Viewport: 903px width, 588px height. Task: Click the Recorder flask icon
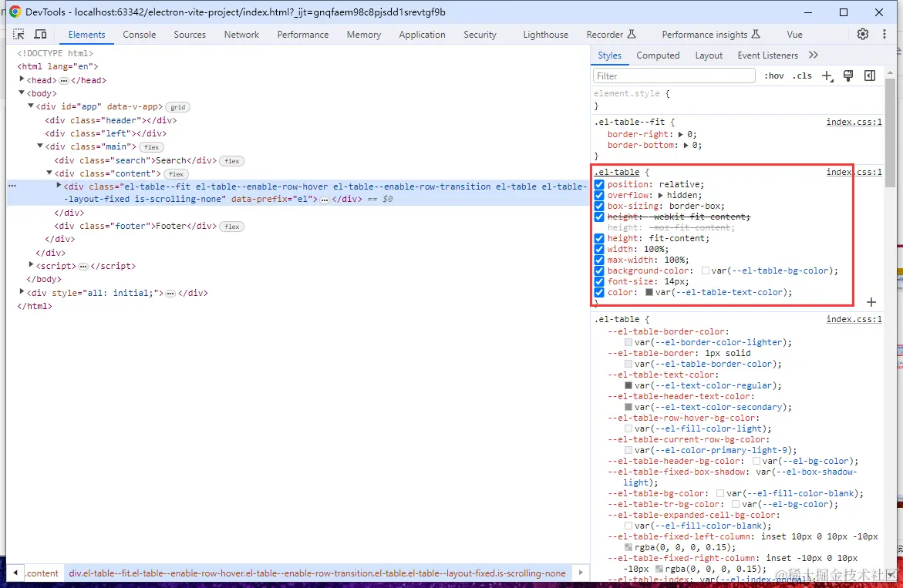(x=632, y=34)
